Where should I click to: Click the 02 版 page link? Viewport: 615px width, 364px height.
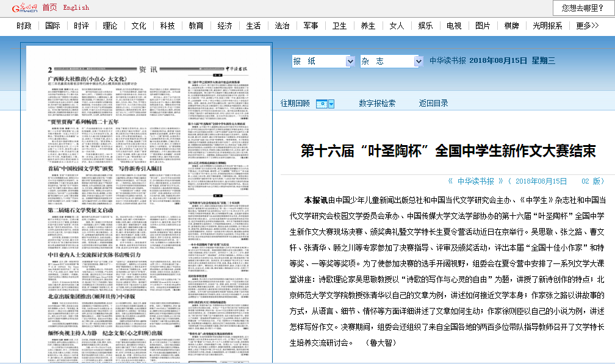coord(591,182)
